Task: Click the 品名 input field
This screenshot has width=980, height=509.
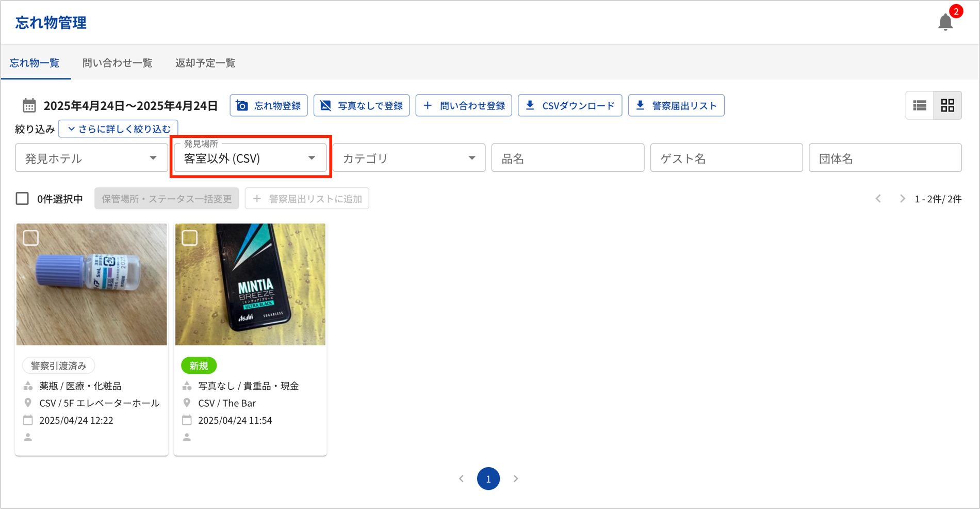Action: point(568,158)
